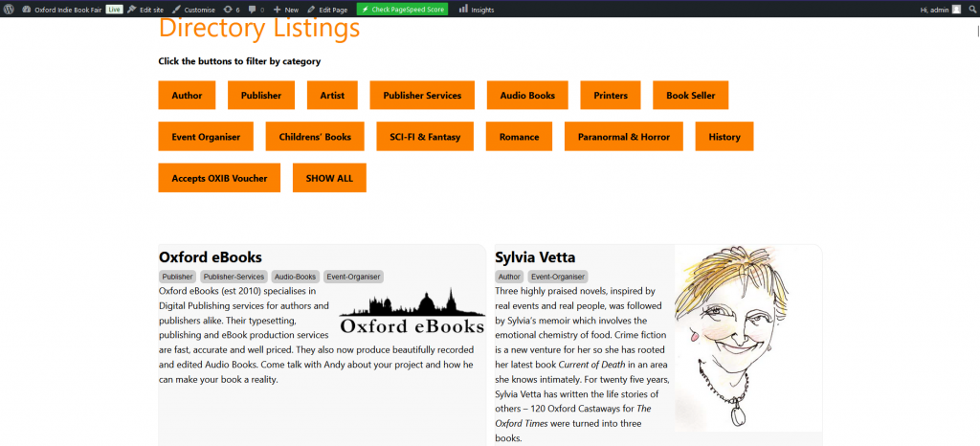Image resolution: width=980 pixels, height=446 pixels.
Task: Filter listings by Artist
Action: tap(332, 96)
